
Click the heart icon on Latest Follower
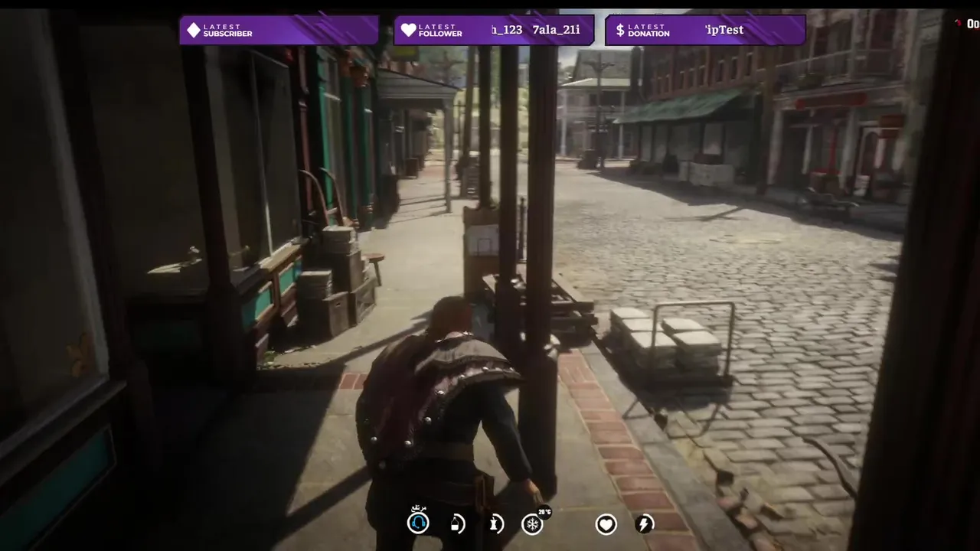coord(408,30)
